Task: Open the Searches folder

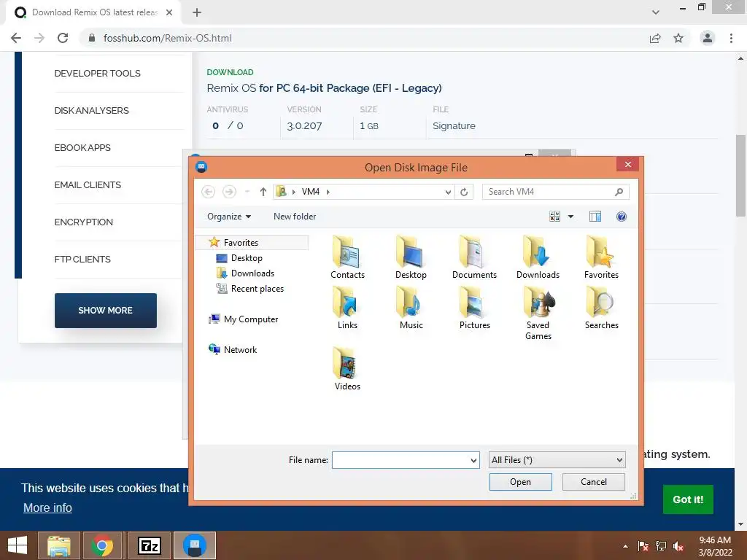Action: [x=601, y=308]
